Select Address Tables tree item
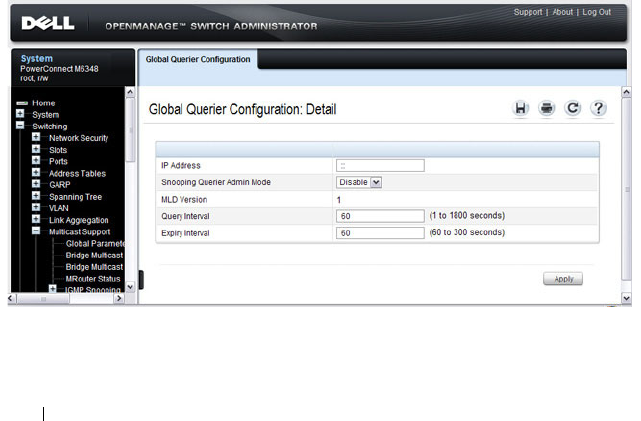The image size is (641, 421). point(77,173)
